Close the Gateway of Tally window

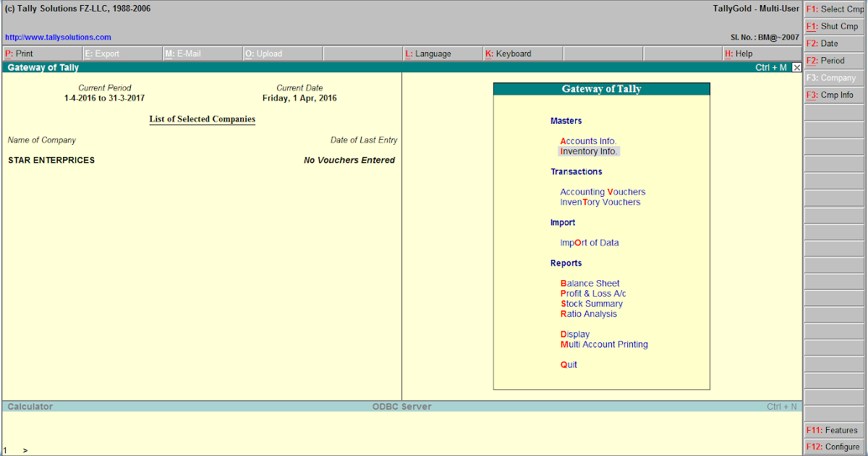click(796, 67)
